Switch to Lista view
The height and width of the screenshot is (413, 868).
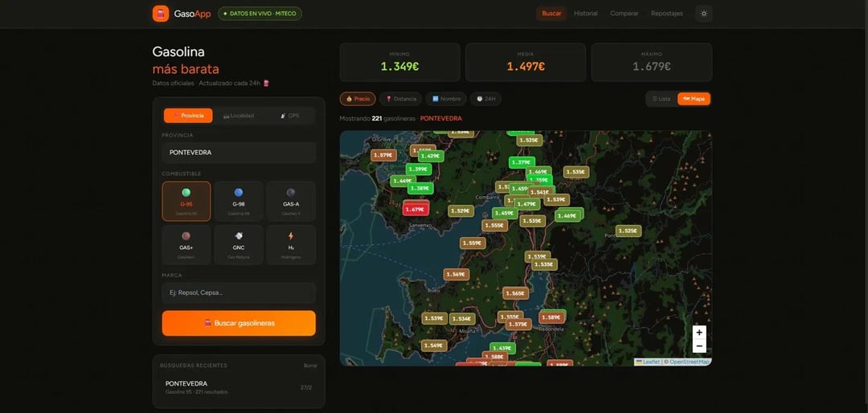661,99
